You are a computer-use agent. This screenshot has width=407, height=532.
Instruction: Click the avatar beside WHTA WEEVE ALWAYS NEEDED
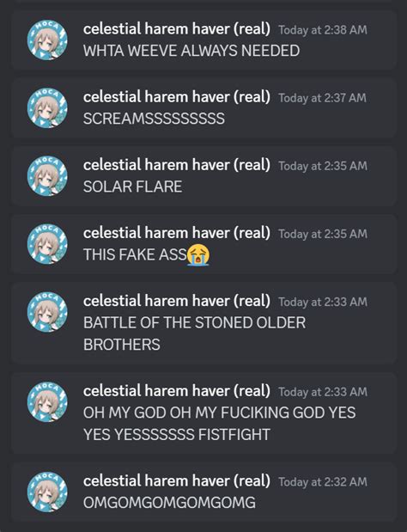[47, 40]
